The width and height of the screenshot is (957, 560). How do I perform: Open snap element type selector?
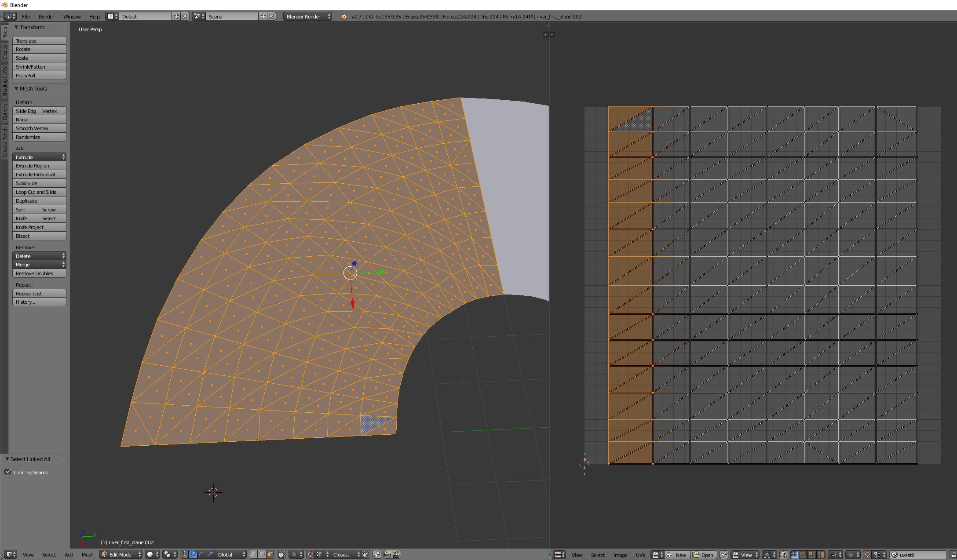322,554
